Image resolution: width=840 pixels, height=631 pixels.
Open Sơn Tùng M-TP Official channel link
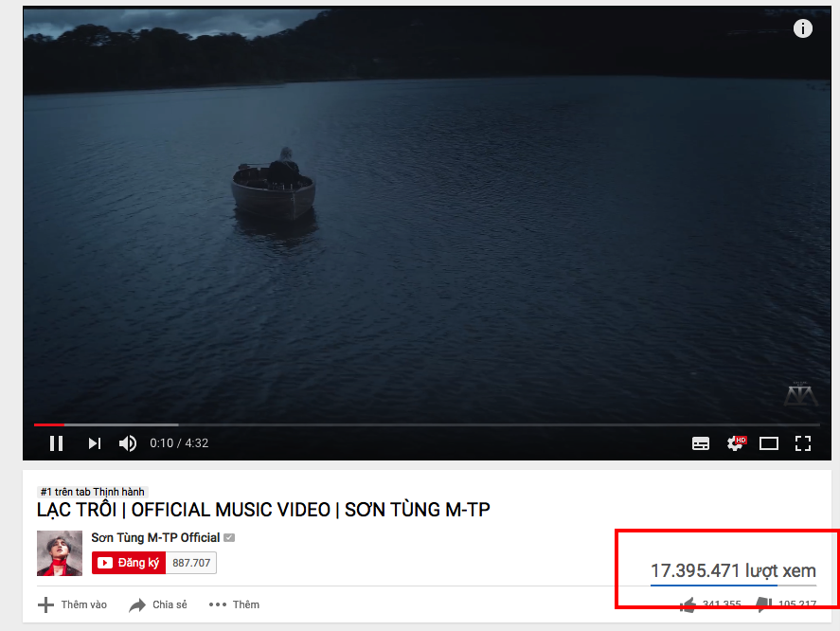pyautogui.click(x=155, y=538)
